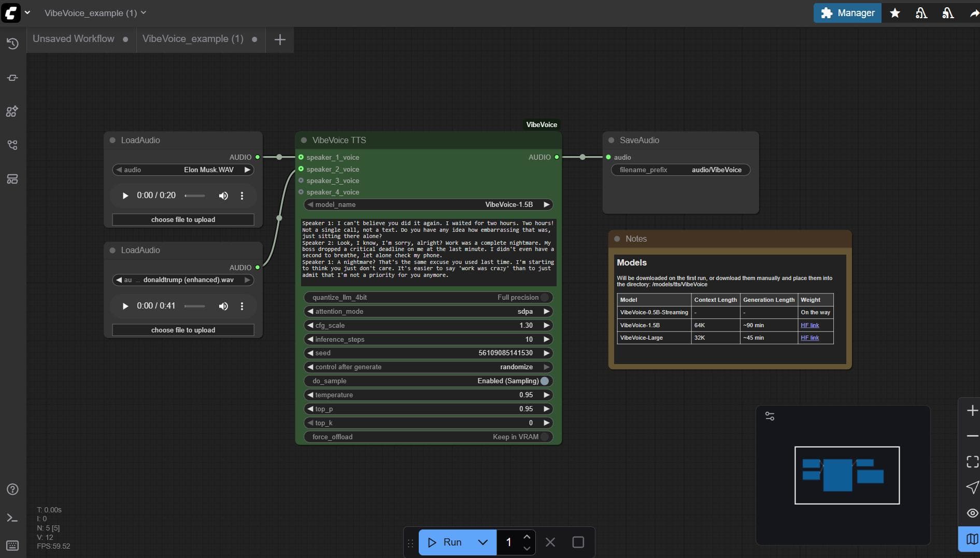This screenshot has width=980, height=558.
Task: Toggle force_offload Keep in VRAM switch
Action: click(545, 437)
